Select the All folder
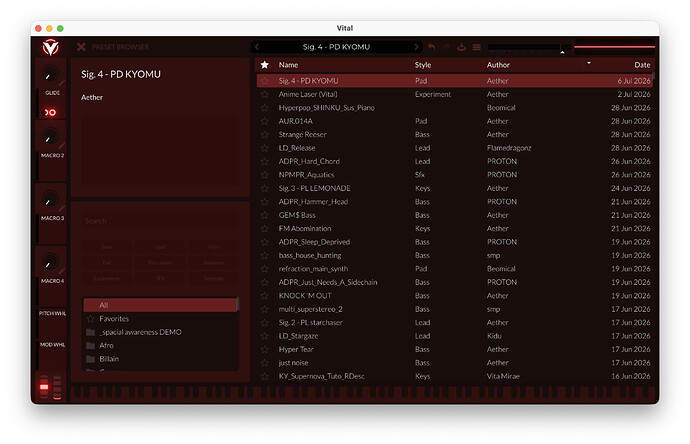 click(160, 305)
